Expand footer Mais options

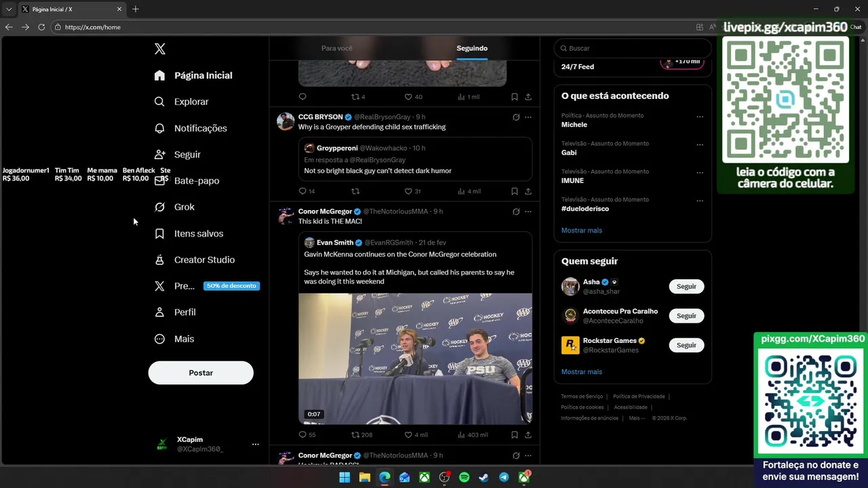click(x=637, y=418)
